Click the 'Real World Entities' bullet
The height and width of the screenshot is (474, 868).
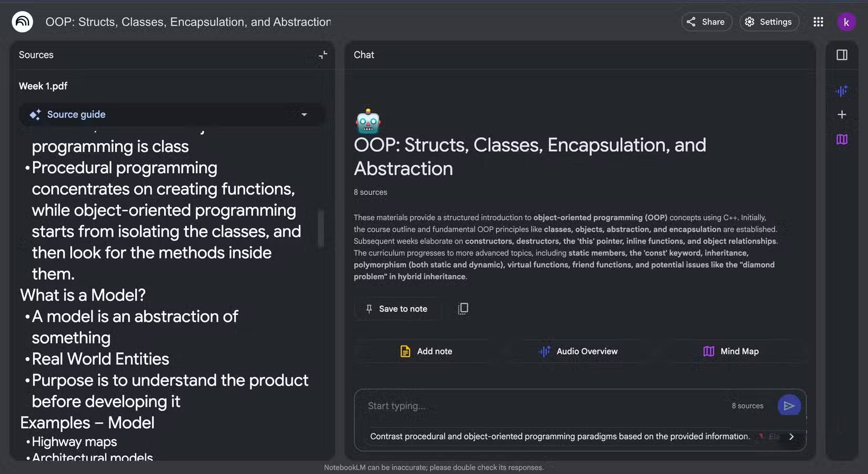pos(100,359)
